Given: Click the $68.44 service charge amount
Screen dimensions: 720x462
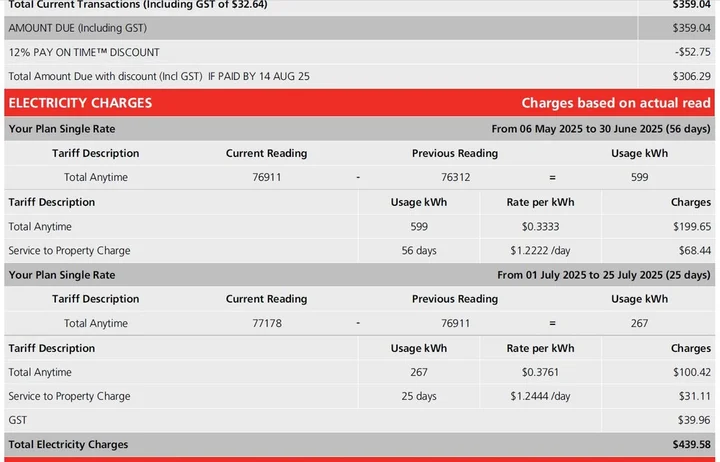Looking at the screenshot, I should point(694,251).
